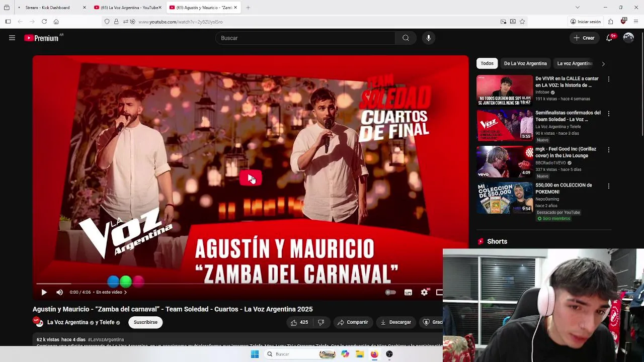Open the BBCRadio1VEVO channel name
This screenshot has width=644, height=362.
coord(550,163)
